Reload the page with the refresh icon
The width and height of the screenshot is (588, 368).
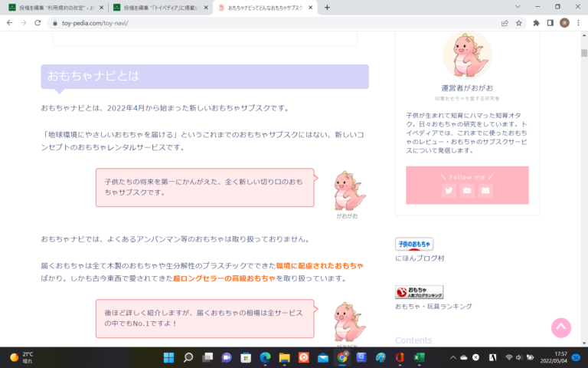tap(38, 23)
